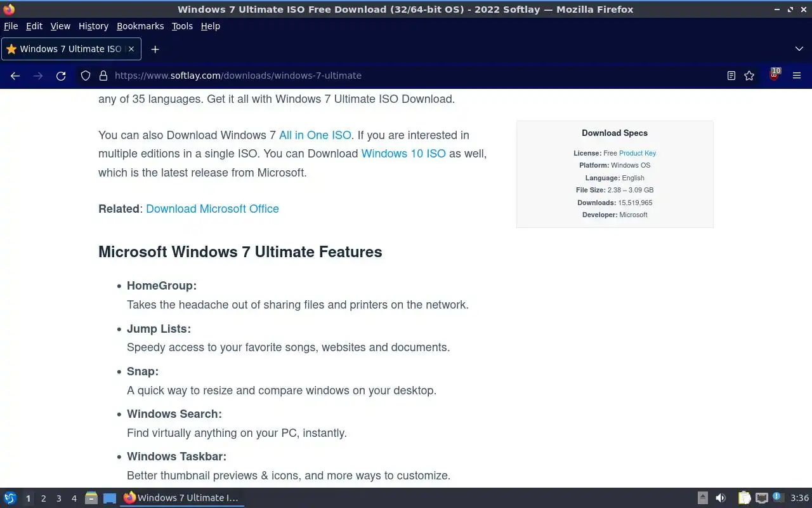Open the History menu
Image resolution: width=812 pixels, height=508 pixels.
pos(93,26)
